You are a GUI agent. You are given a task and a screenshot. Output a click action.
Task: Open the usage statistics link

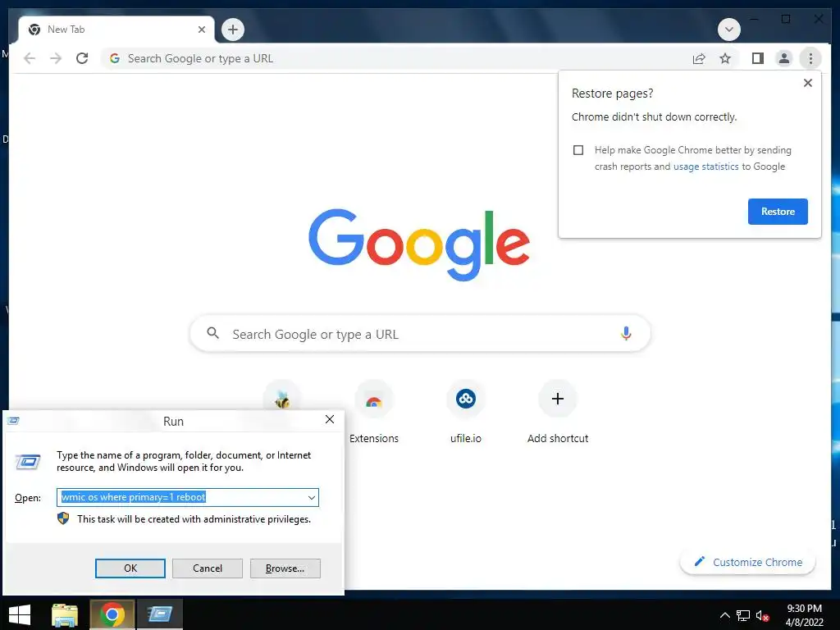pyautogui.click(x=705, y=167)
